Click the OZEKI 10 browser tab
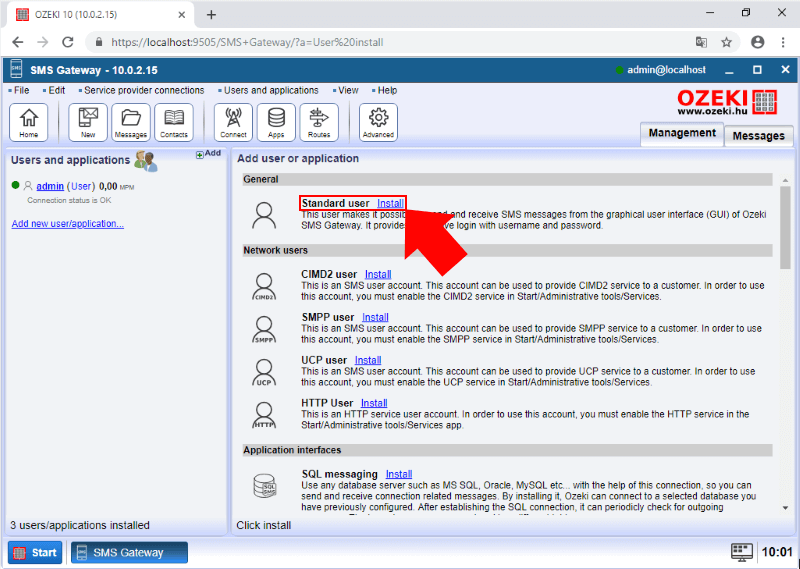Viewport: 800px width, 569px height. tap(102, 15)
